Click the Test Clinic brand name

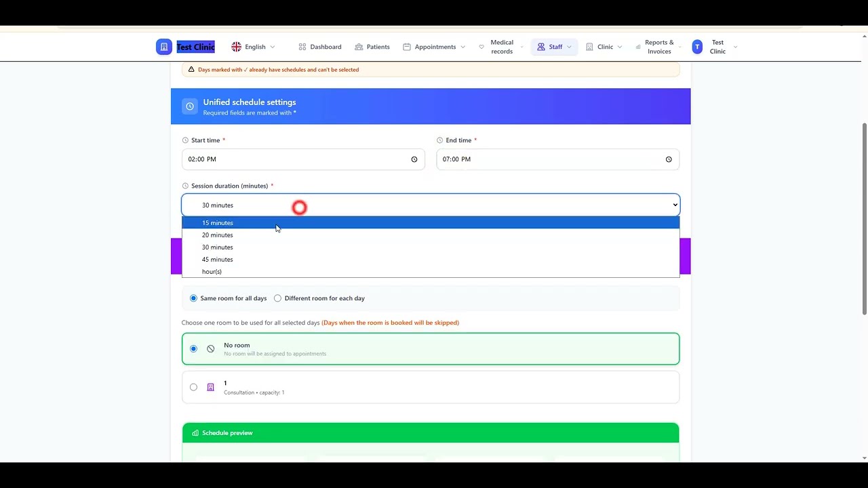pos(195,47)
